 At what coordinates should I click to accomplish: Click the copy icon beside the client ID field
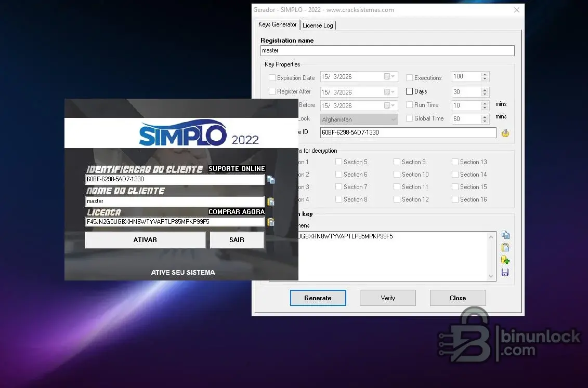pyautogui.click(x=271, y=180)
